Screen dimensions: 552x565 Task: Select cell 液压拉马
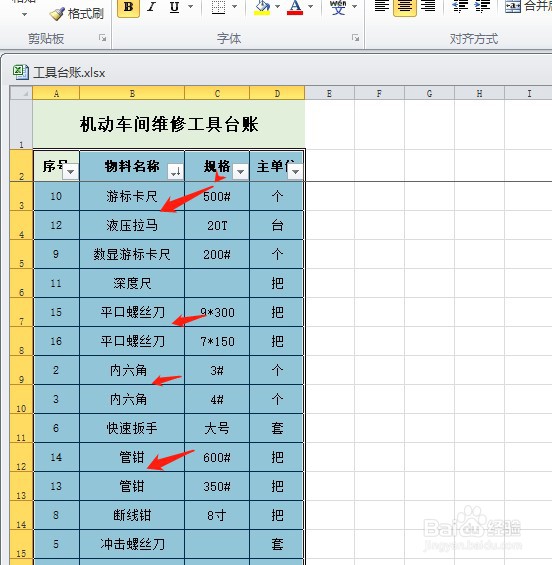point(132,225)
